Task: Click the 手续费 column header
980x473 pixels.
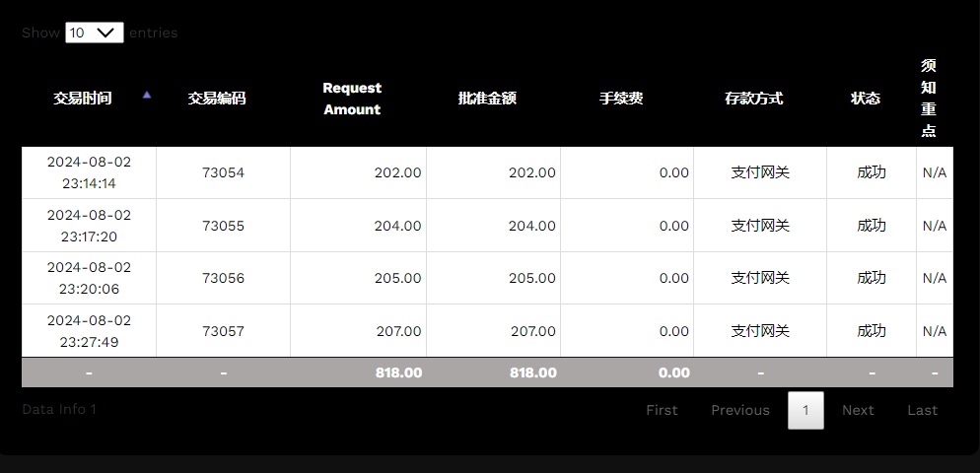Action: point(621,99)
